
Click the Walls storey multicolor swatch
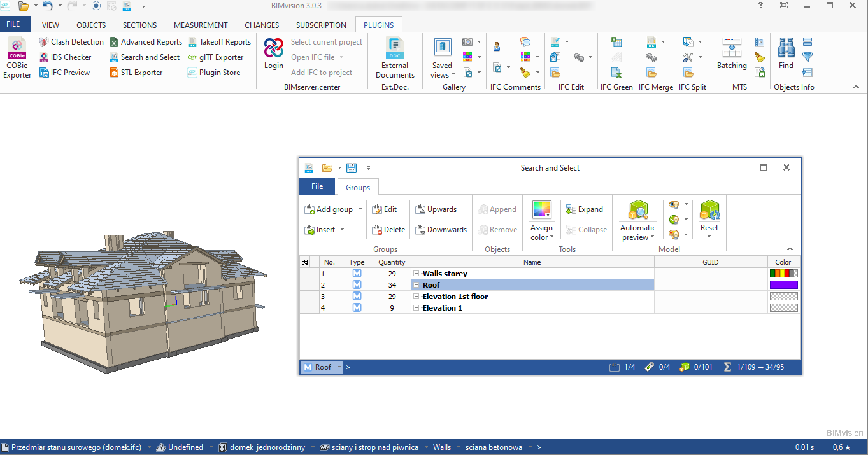click(x=783, y=274)
